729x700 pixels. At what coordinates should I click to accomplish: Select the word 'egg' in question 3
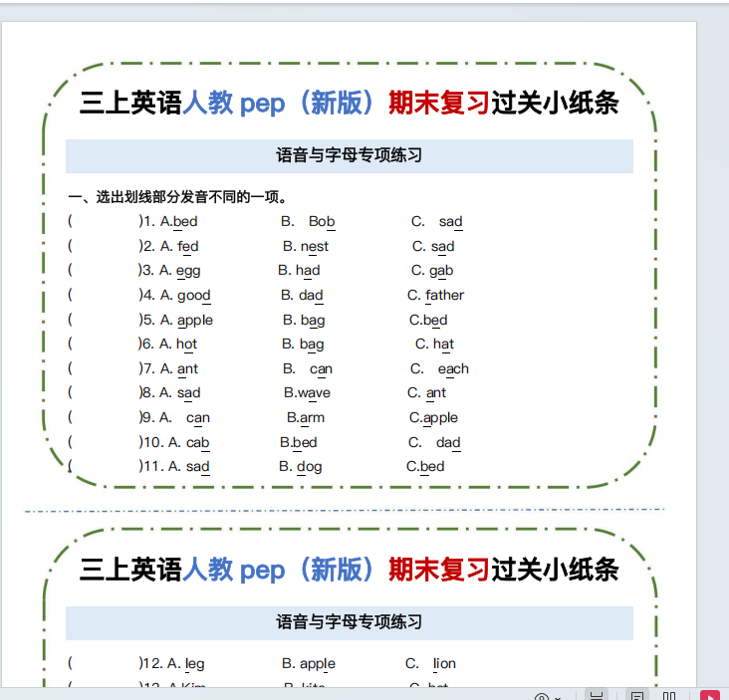coord(188,271)
